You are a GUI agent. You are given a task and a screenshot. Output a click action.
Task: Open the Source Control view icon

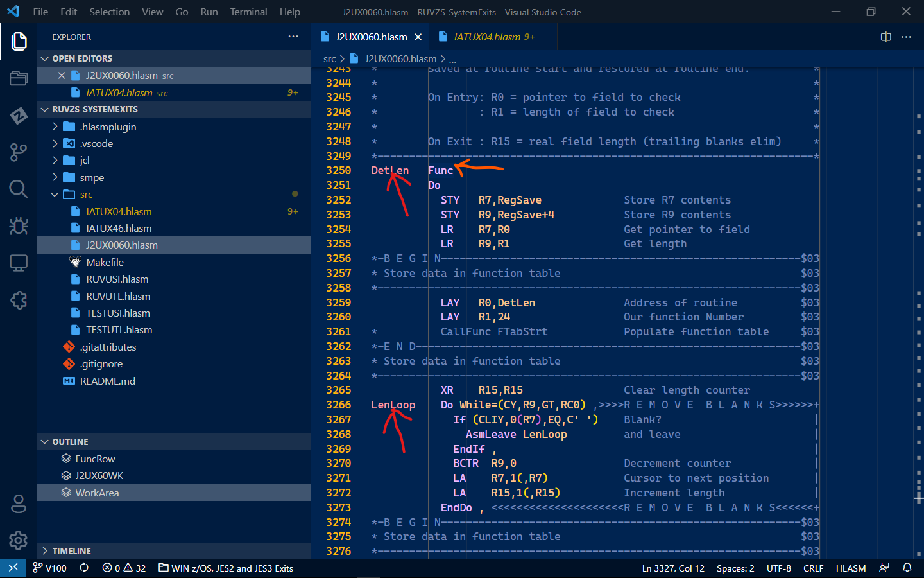pos(19,152)
